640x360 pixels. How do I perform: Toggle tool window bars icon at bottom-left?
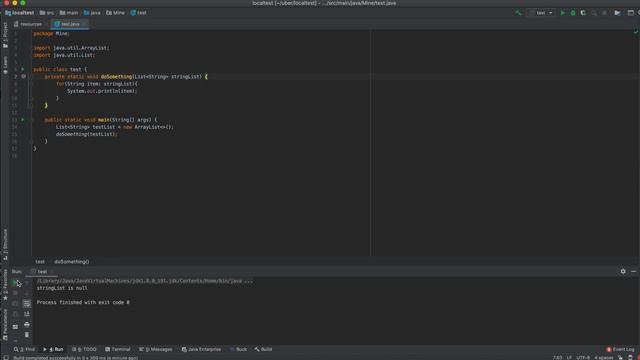pos(6,358)
